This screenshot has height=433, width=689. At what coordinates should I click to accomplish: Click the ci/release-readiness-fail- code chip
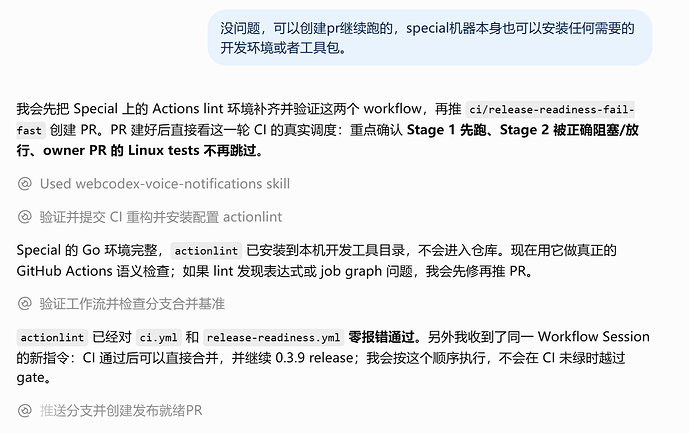tap(551, 109)
